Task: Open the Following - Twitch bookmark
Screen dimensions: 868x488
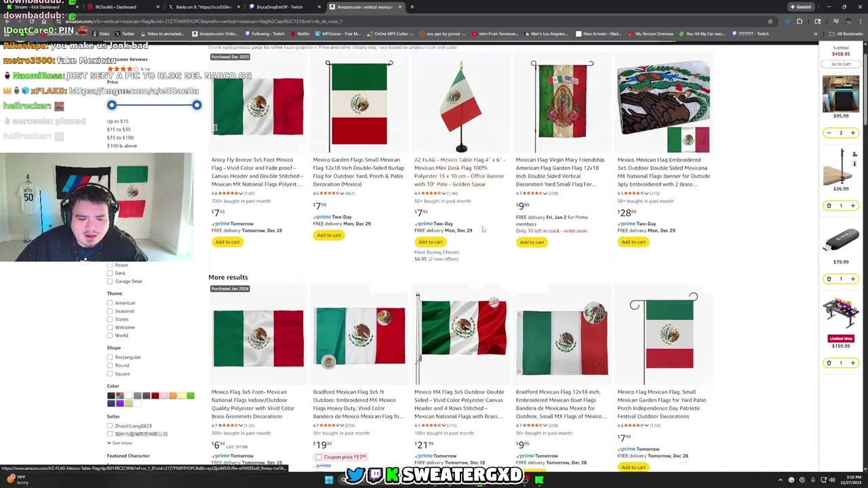Action: coord(264,33)
